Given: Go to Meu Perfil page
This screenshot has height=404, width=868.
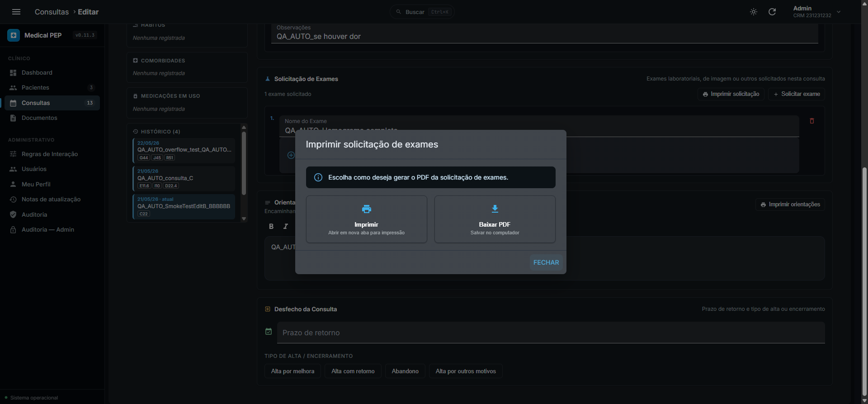Looking at the screenshot, I should pos(52,184).
